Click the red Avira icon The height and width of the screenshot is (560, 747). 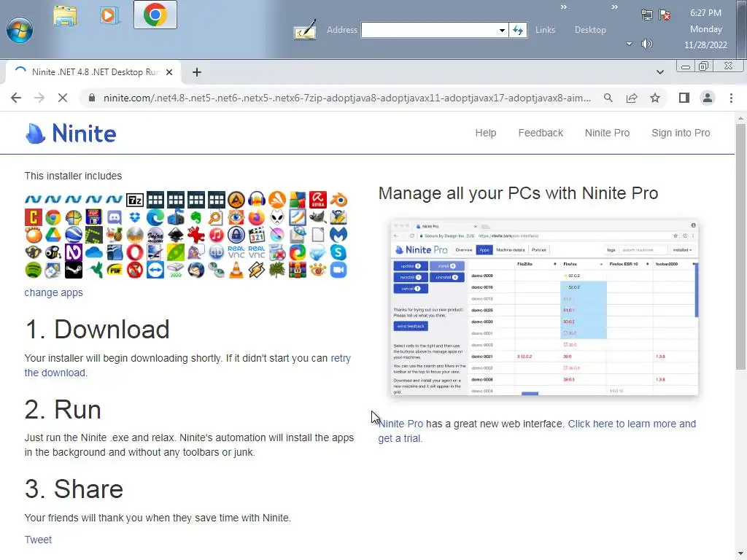pos(318,200)
